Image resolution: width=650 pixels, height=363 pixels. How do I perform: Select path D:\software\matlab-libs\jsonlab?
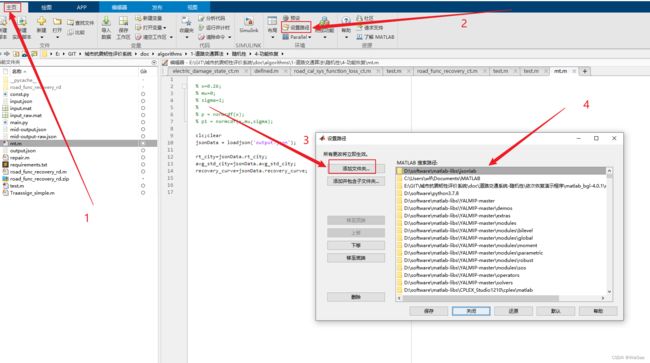[x=501, y=171]
